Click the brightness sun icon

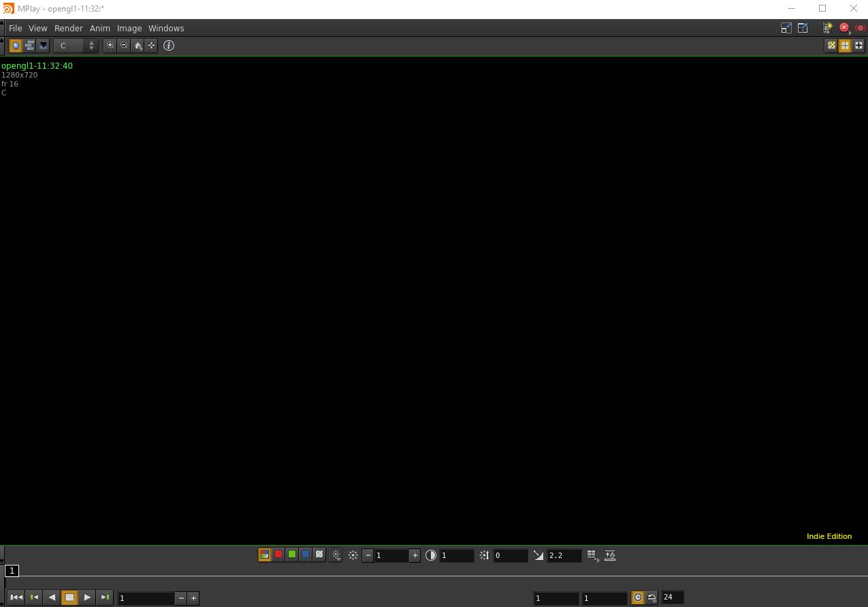[353, 555]
